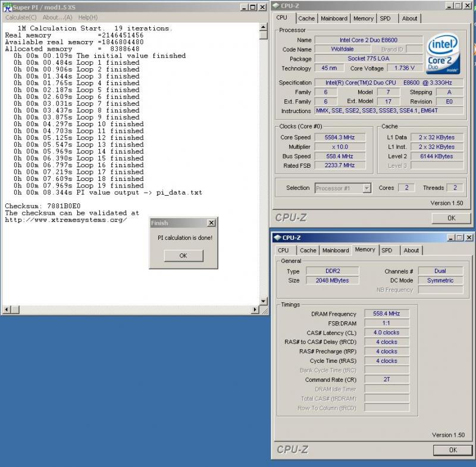The image size is (476, 467).
Task: Click the Technology value '45 nm'
Action: [329, 68]
